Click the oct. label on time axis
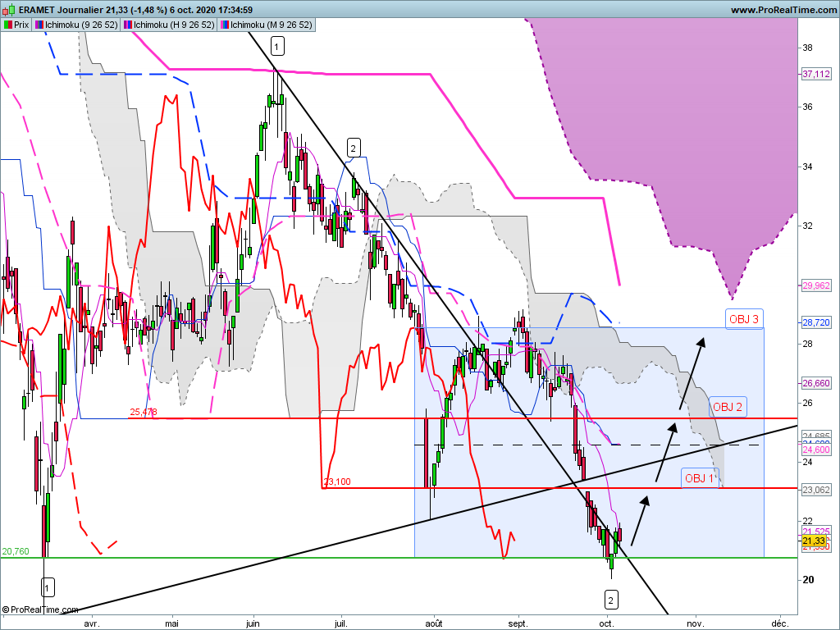The height and width of the screenshot is (630, 840). [x=606, y=623]
